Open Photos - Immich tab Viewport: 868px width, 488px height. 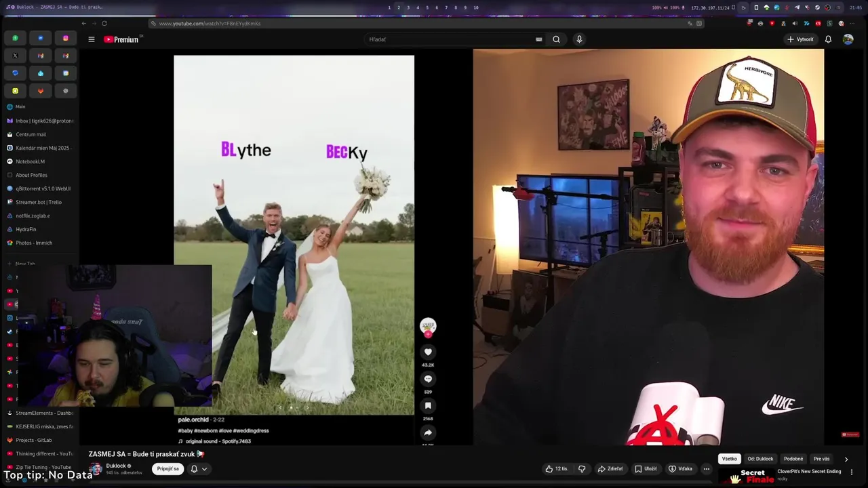coord(40,243)
